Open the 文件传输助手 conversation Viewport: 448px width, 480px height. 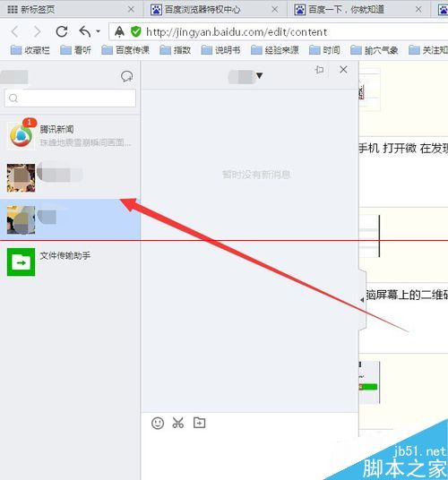70,261
